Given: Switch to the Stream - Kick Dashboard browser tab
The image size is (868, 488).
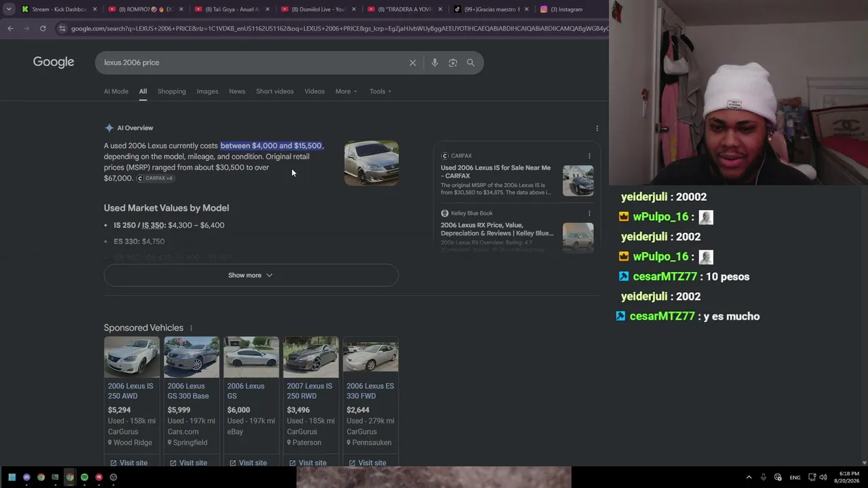Looking at the screenshot, I should (x=60, y=9).
